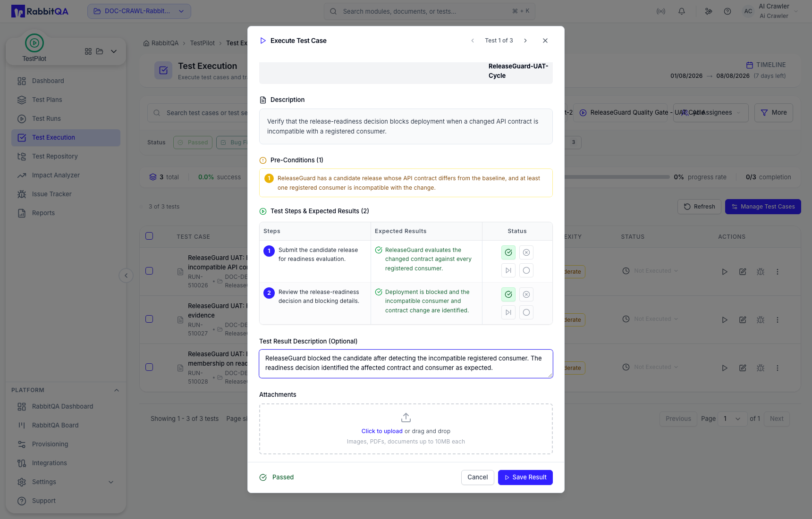
Task: Collapse the Platform section
Action: pyautogui.click(x=117, y=390)
